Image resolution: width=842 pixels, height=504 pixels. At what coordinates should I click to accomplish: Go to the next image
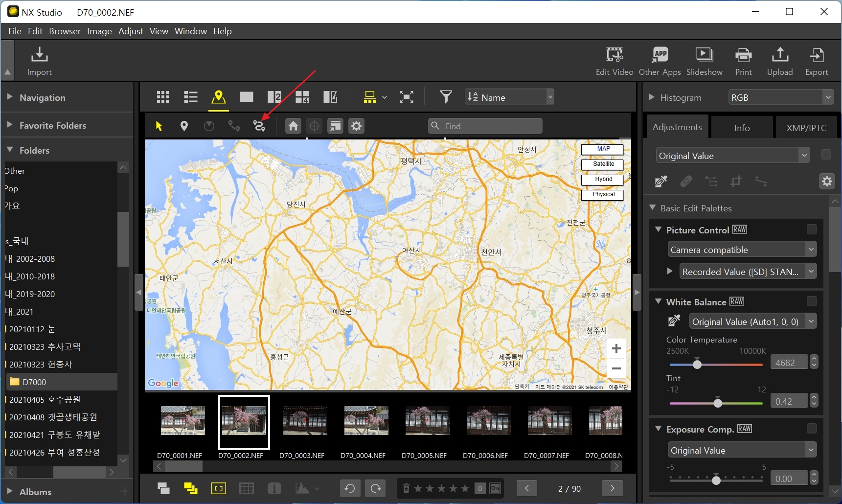[612, 488]
